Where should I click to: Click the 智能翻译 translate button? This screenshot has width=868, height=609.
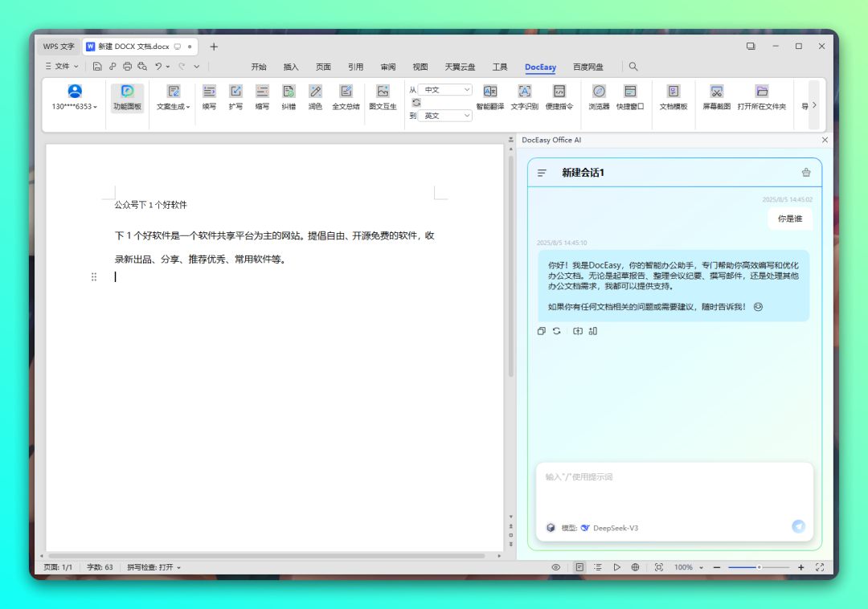[489, 96]
